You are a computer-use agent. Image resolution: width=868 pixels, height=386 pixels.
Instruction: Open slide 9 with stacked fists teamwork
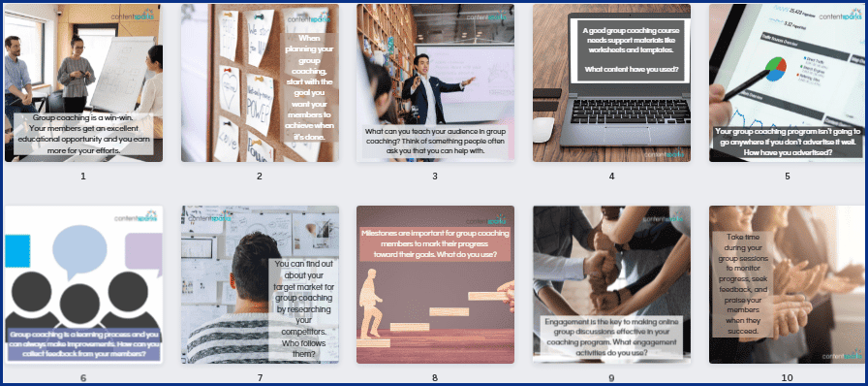(611, 284)
